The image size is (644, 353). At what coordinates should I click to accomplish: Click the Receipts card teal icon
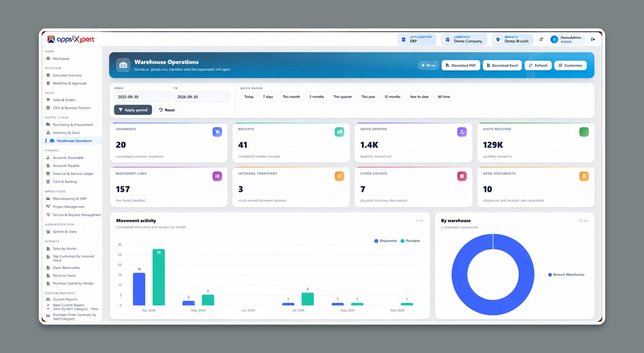(x=339, y=132)
